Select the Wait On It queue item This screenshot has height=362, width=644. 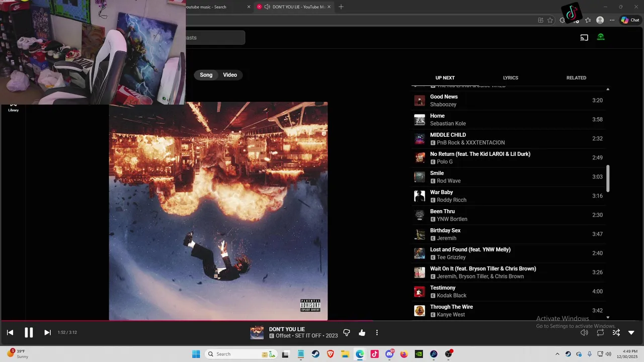(508, 273)
